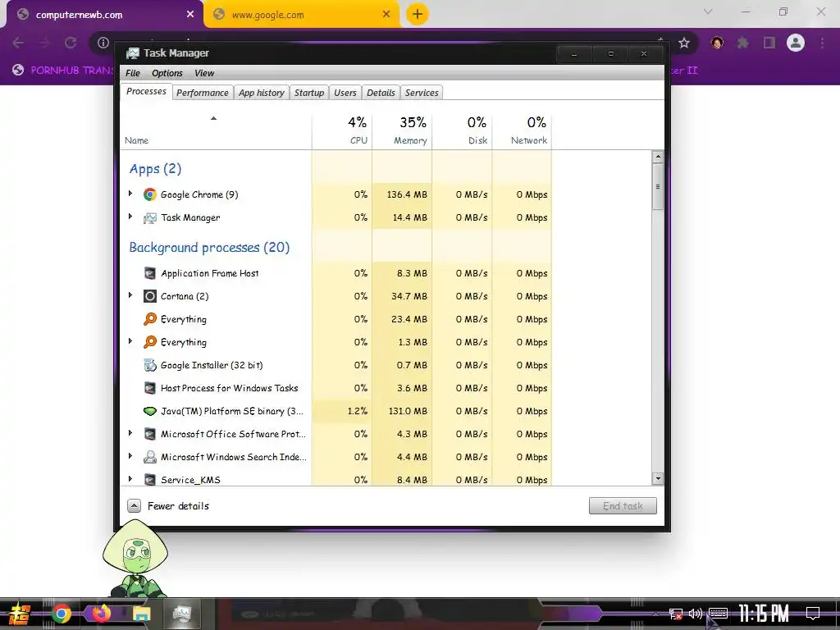Image resolution: width=840 pixels, height=630 pixels.
Task: Open the Start menu button
Action: [x=20, y=614]
